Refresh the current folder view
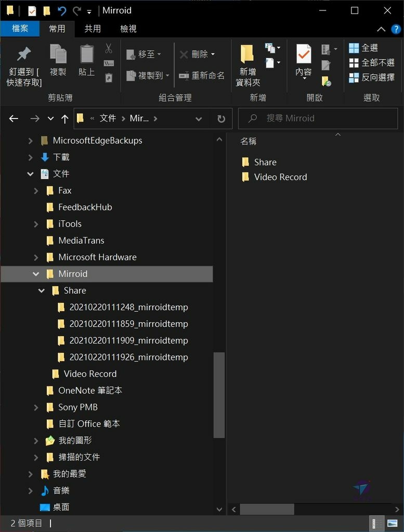The image size is (404, 532). coord(221,118)
